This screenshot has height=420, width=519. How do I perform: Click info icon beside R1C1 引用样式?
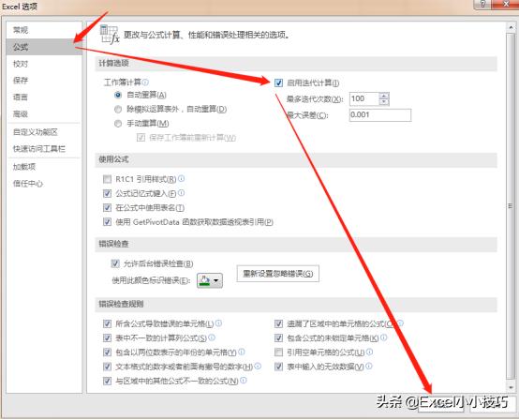pos(181,178)
